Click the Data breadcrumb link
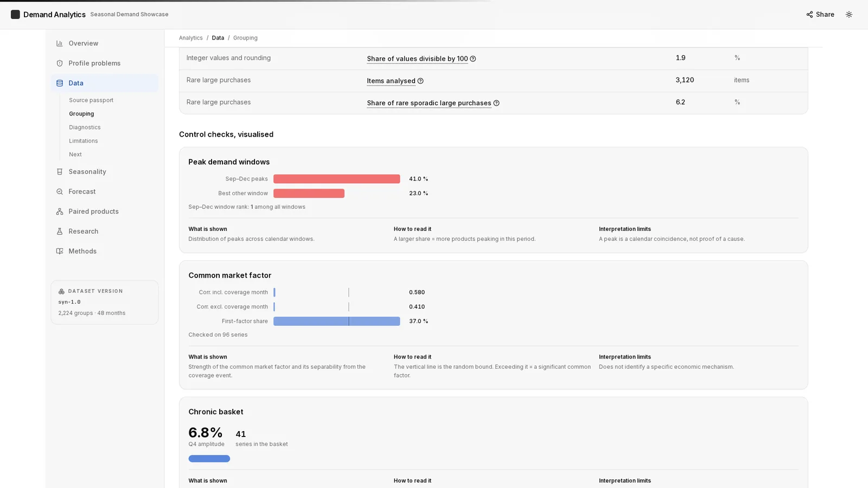868x488 pixels. point(218,38)
